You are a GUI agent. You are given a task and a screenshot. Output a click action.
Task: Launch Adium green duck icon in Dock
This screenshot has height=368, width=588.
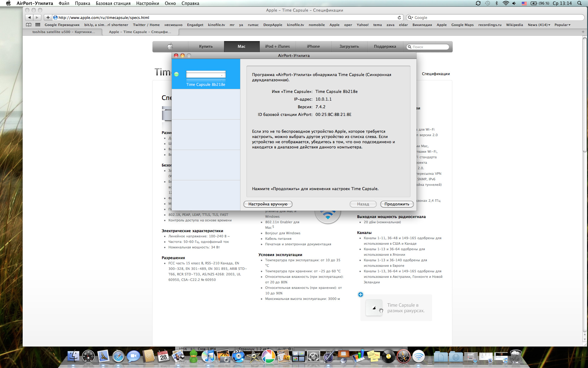[193, 356]
